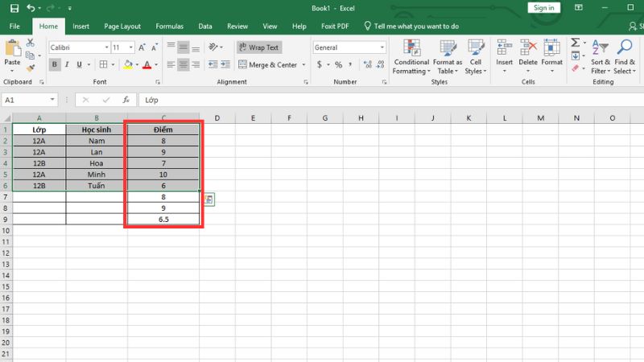Screen dimensions: 644x362
Task: Click the Percent Style icon
Action: pos(337,64)
